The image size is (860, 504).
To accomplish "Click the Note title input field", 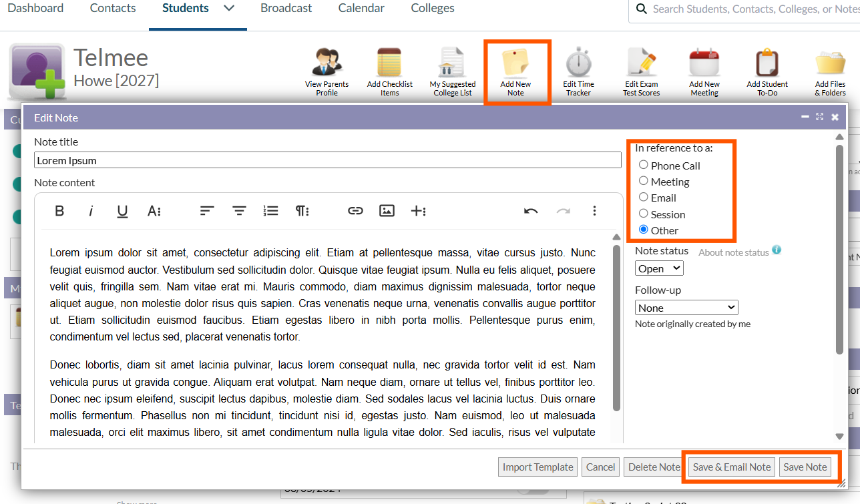I will click(327, 160).
